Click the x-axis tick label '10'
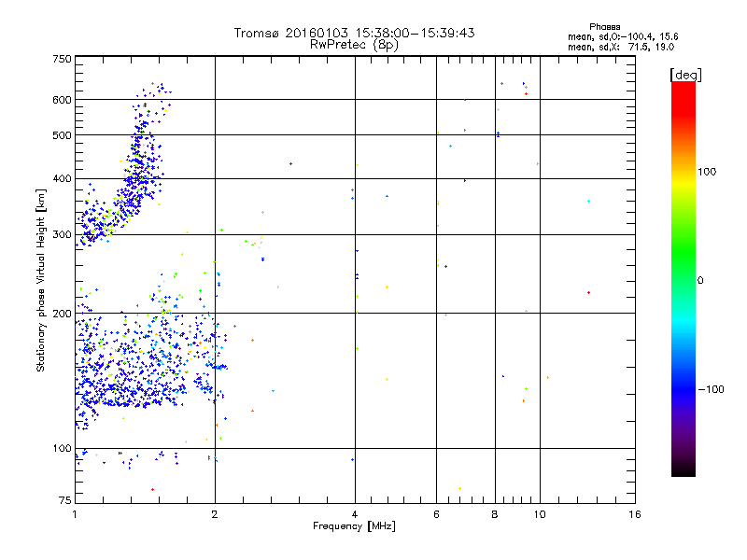747x560 pixels. [x=540, y=514]
